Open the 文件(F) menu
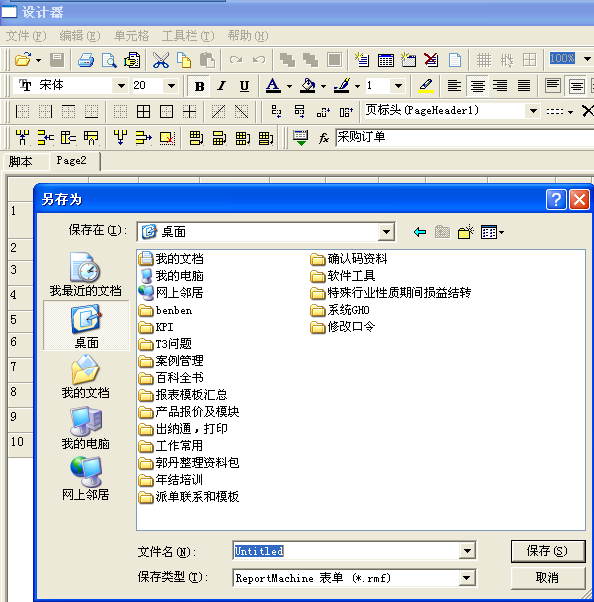594x602 pixels. point(26,36)
